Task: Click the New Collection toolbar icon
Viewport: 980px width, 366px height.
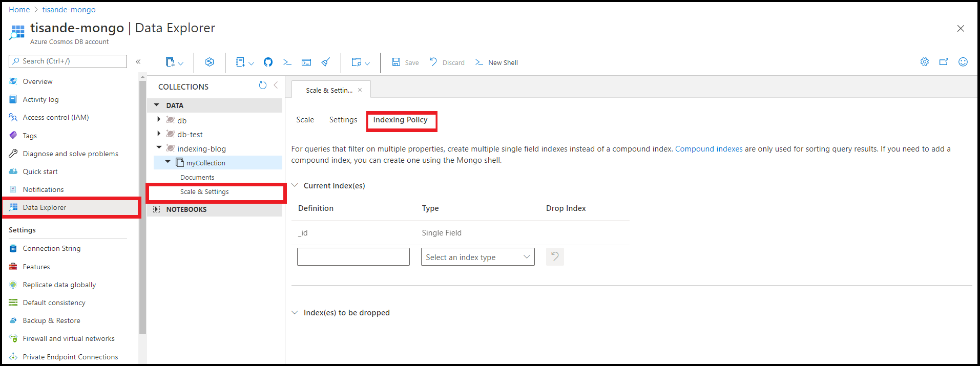Action: (x=170, y=62)
